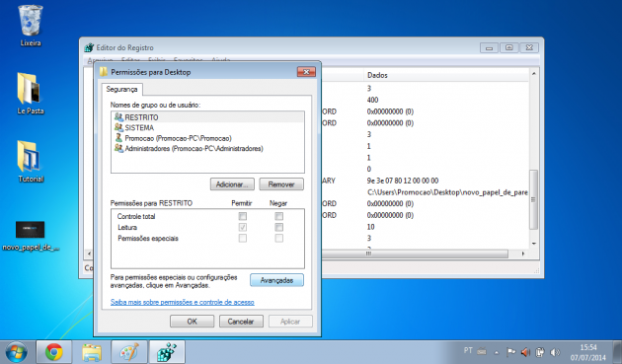Open Paint from the taskbar
Image resolution: width=622 pixels, height=364 pixels.
tap(129, 352)
